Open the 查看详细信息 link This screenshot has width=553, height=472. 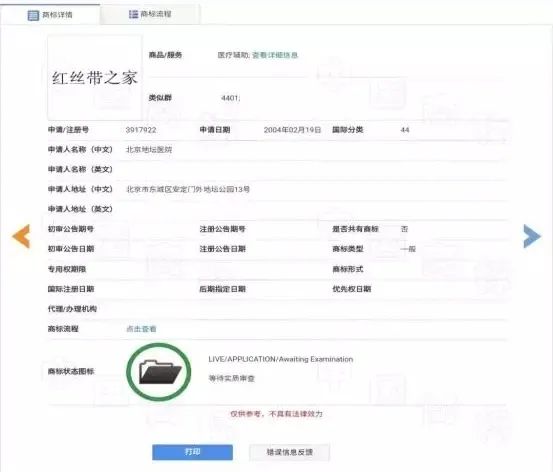(x=275, y=55)
